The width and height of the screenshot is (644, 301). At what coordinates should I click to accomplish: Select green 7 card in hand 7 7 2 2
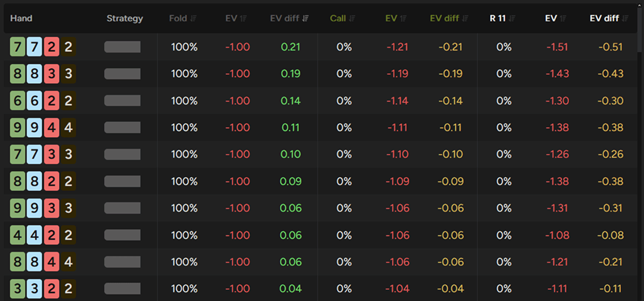click(18, 47)
